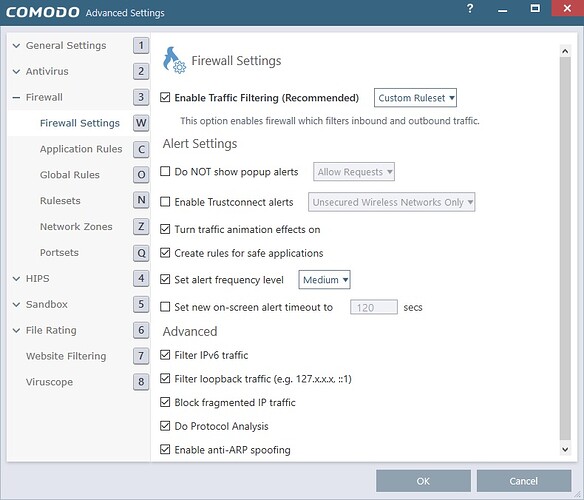Click the number 8 badge beside Viruscope
Image resolution: width=584 pixels, height=500 pixels.
141,382
